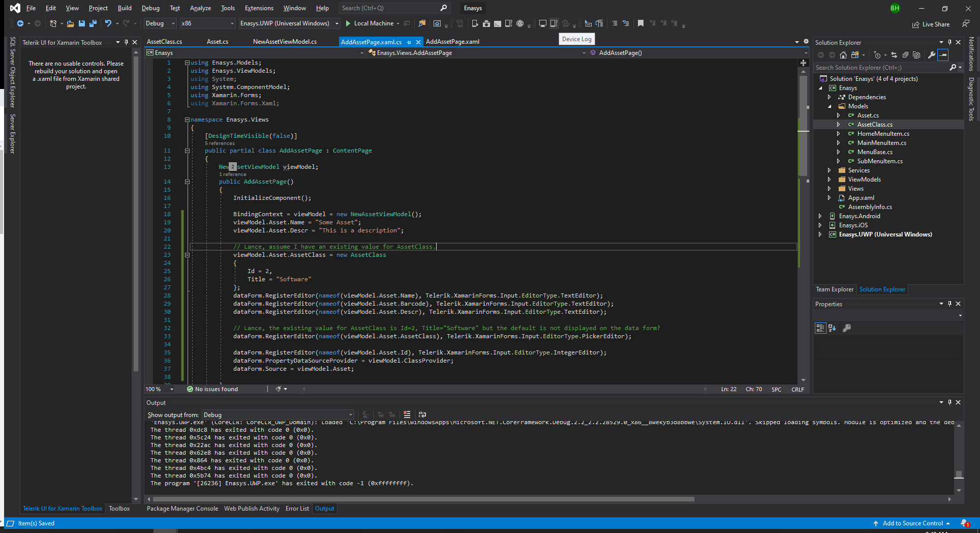Click the Save All toolbar icon
Screen dimensions: 980x533
click(x=93, y=23)
